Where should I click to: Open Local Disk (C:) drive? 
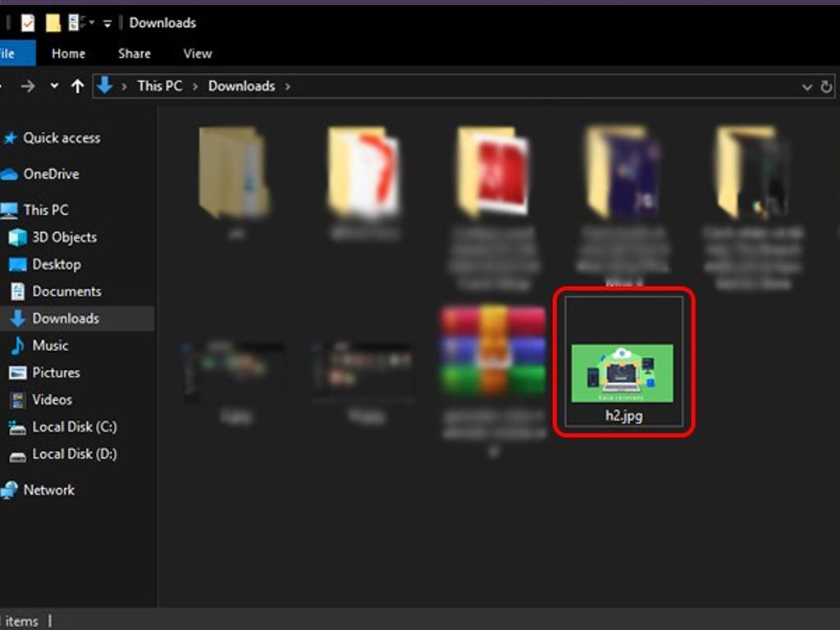pos(74,427)
